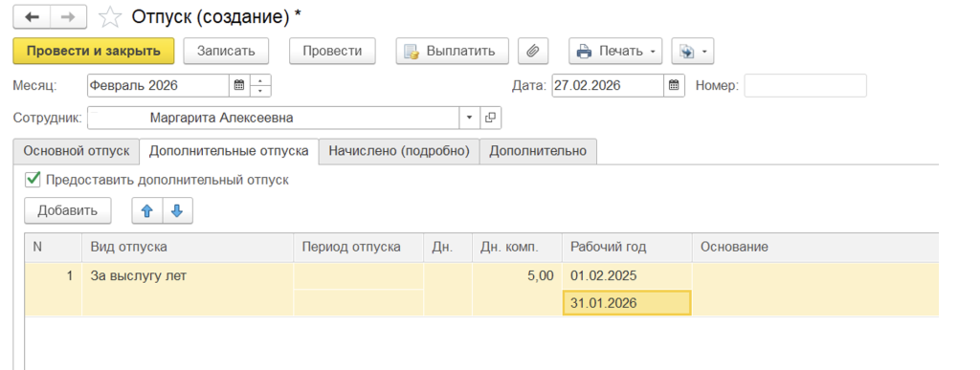Click the Провести button
Viewport: 980px width, 370px height.
click(332, 52)
